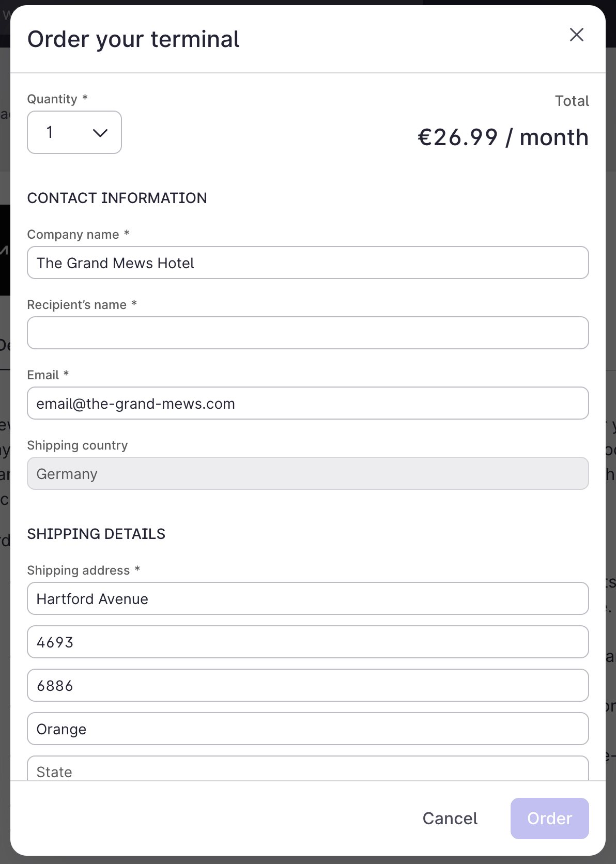Click the Orange city field
Viewport: 616px width, 864px height.
307,729
